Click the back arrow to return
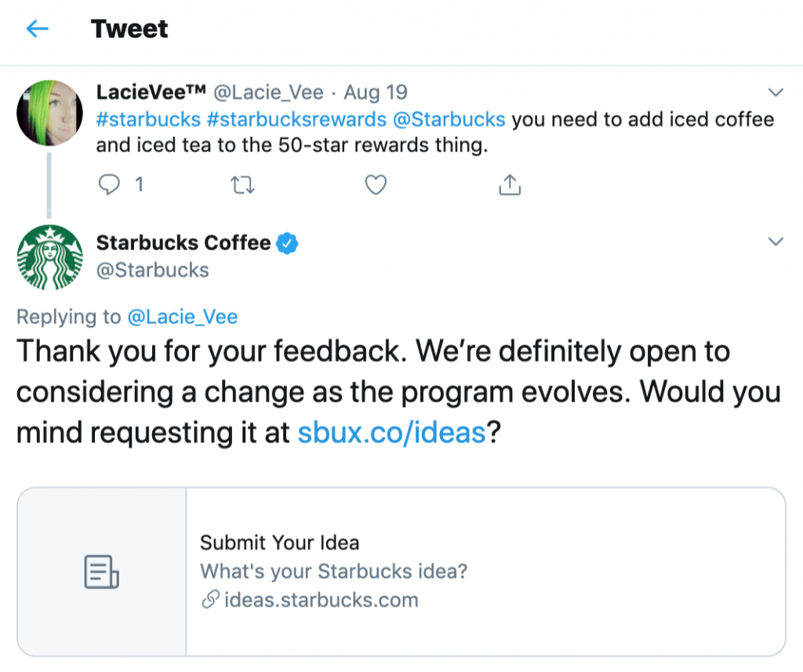 click(x=37, y=28)
